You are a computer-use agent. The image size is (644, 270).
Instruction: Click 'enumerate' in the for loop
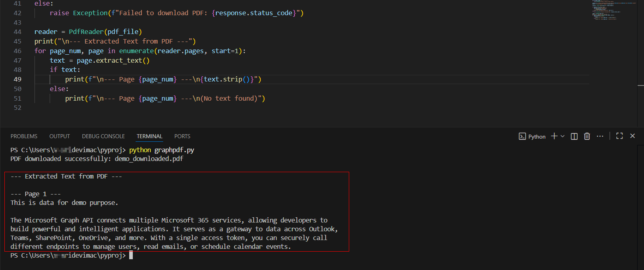(x=136, y=51)
